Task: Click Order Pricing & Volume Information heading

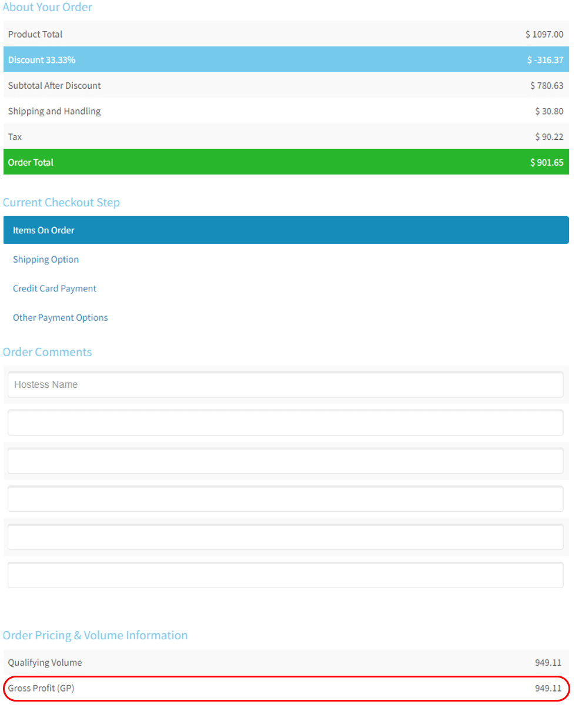Action: (95, 635)
